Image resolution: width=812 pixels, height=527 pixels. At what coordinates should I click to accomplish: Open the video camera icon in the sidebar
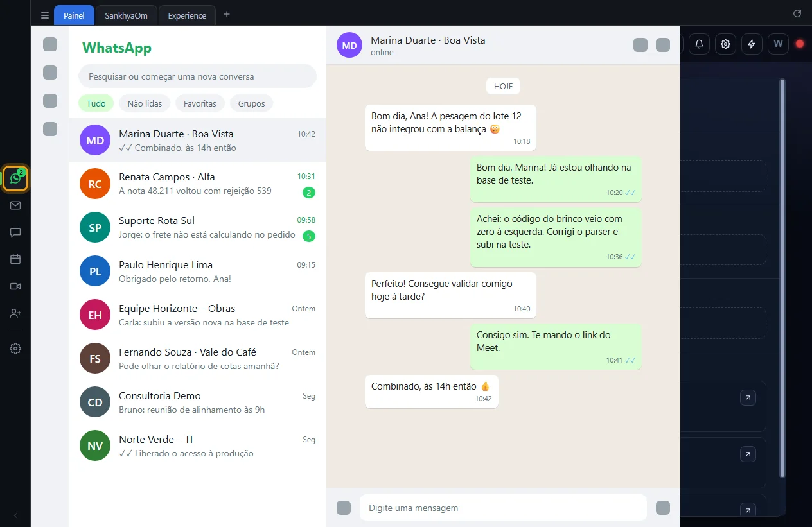click(15, 286)
